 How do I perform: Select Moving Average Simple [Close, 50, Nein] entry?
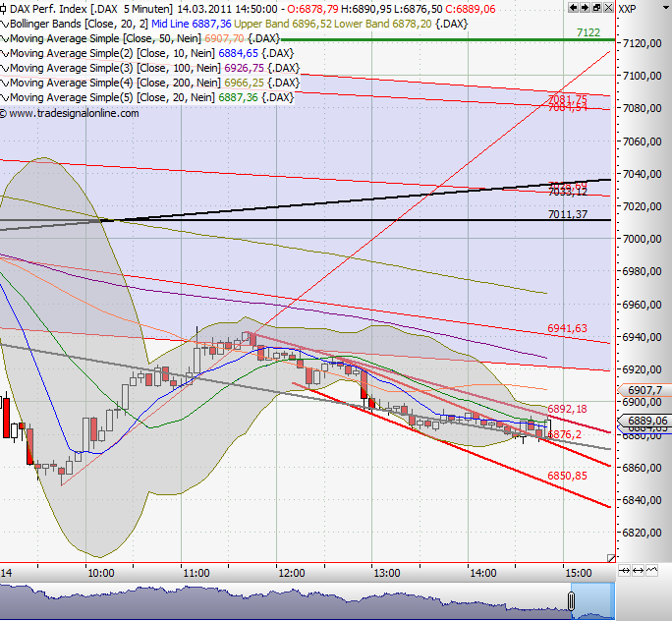tap(105, 38)
